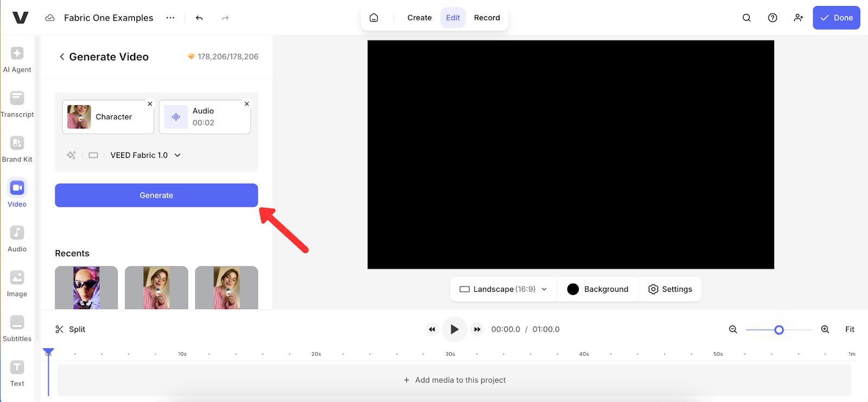Click the aspect ratio icon beside the model selector

[x=93, y=155]
